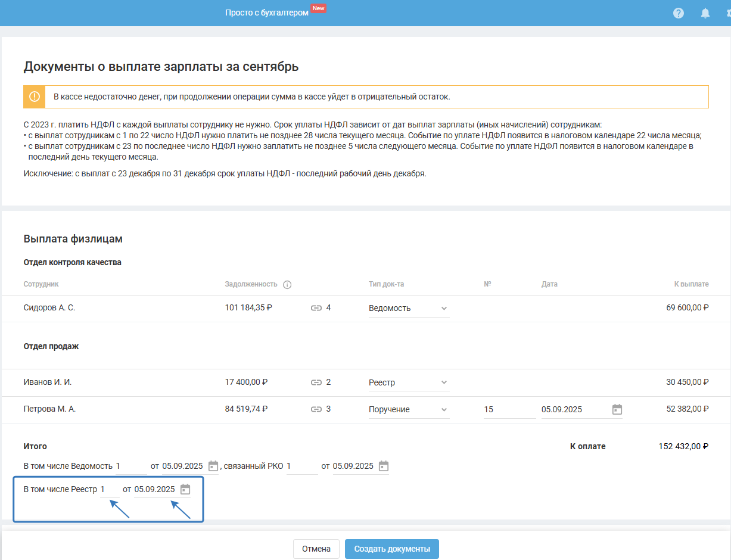This screenshot has width=731, height=560.
Task: Click связанный РКО number field
Action: [302, 466]
